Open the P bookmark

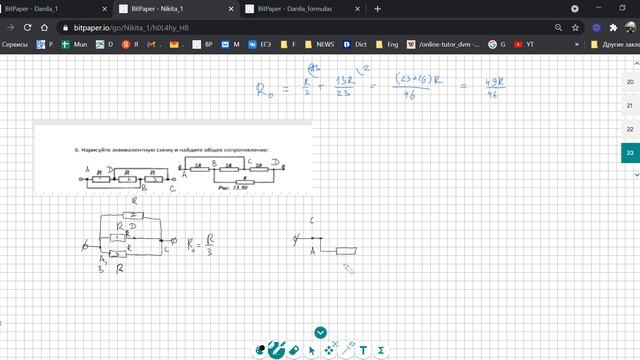coord(44,44)
